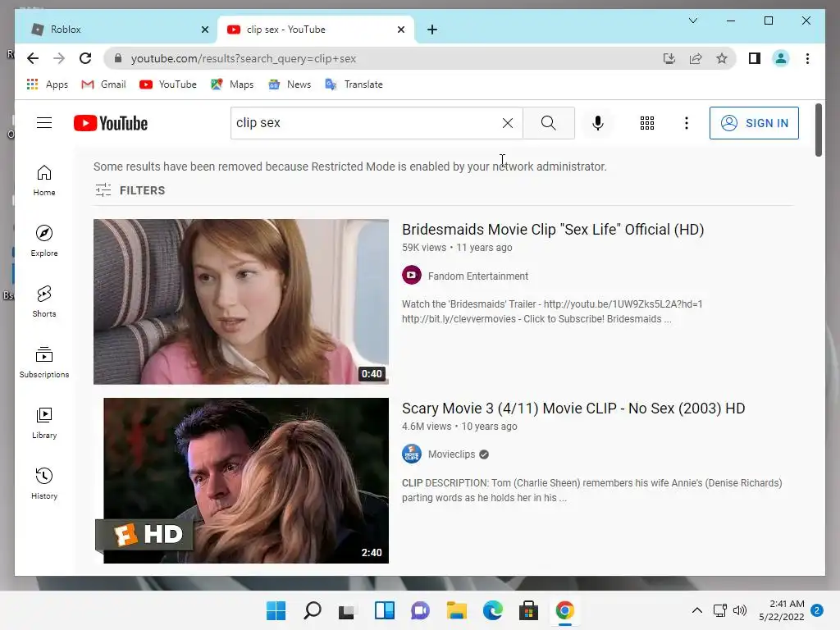Open the Apps bookmark
The height and width of the screenshot is (630, 840).
click(x=47, y=84)
